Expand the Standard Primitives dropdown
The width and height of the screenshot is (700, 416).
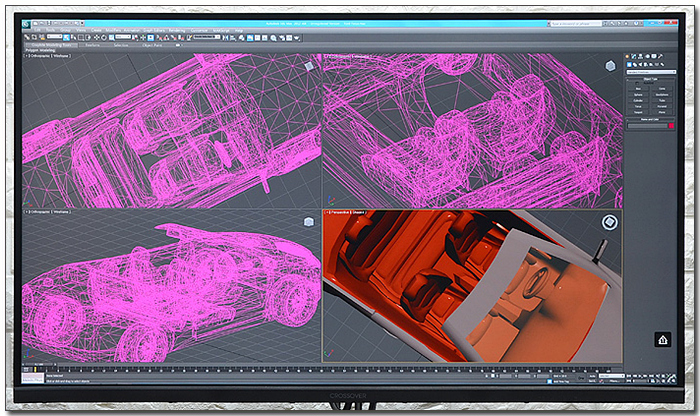(x=650, y=72)
